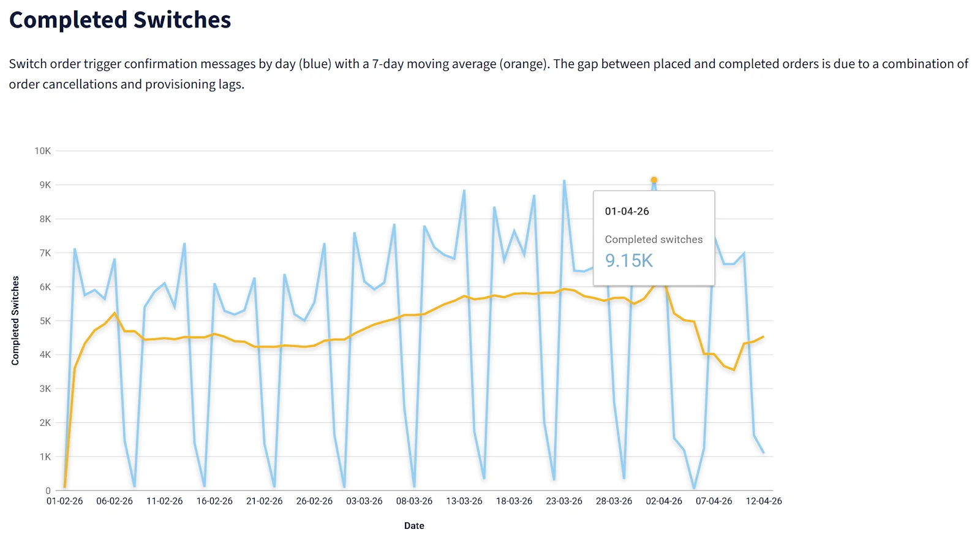Click the 26-02-26 date axis label

pos(314,501)
